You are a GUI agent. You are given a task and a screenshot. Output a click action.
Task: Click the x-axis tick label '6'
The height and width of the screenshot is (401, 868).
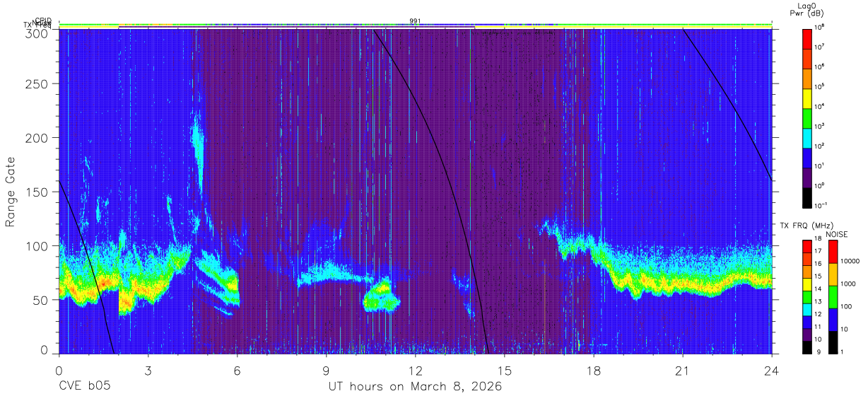point(237,370)
